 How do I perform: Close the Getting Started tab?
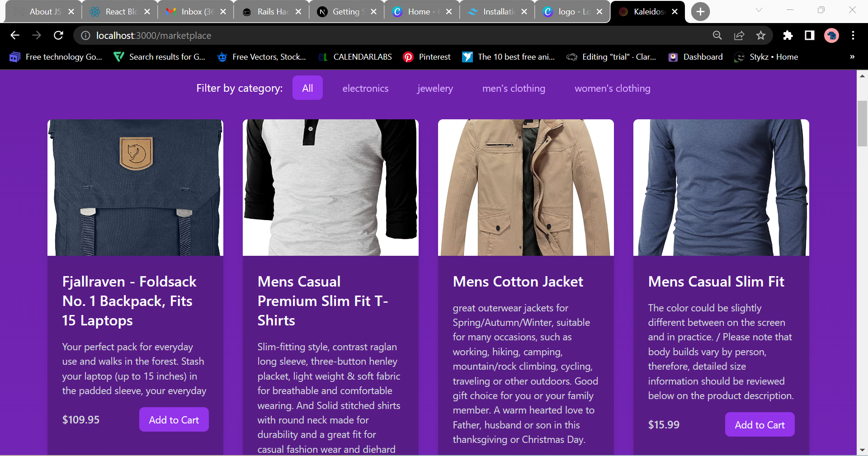click(373, 12)
